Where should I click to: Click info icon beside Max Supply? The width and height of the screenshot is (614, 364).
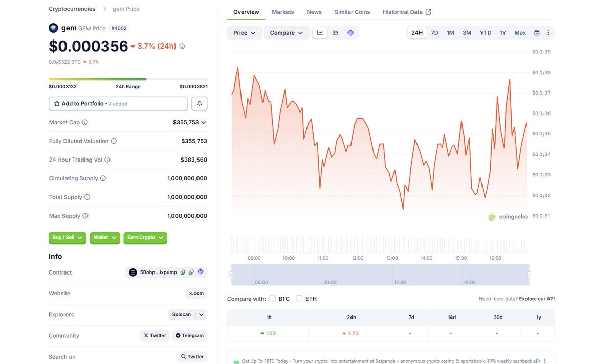click(x=85, y=216)
